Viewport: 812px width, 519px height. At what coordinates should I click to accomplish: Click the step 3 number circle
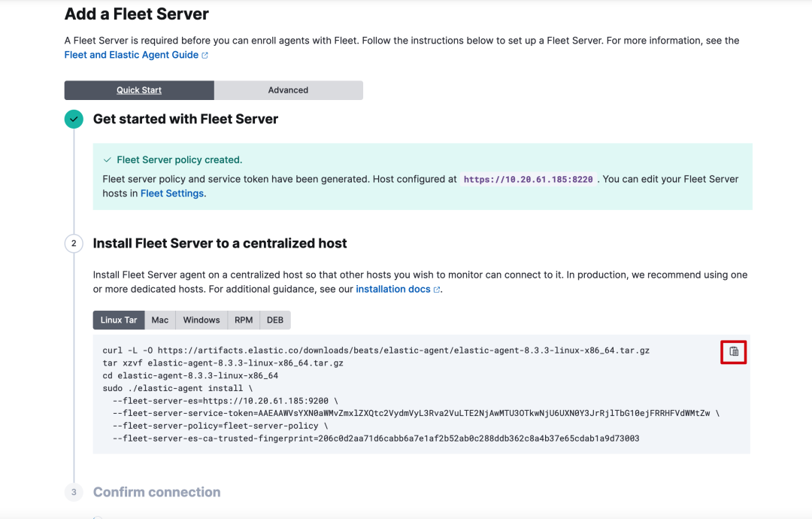point(74,493)
